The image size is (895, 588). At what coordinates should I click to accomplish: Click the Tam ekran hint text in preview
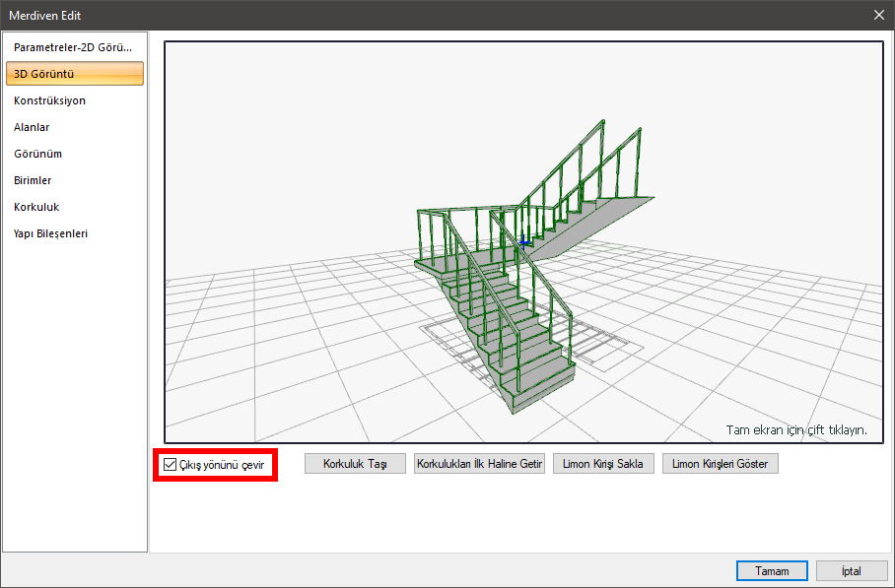(x=796, y=429)
